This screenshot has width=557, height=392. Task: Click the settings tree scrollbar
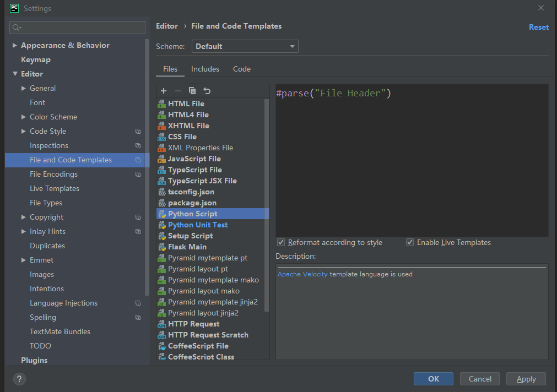pos(147,167)
